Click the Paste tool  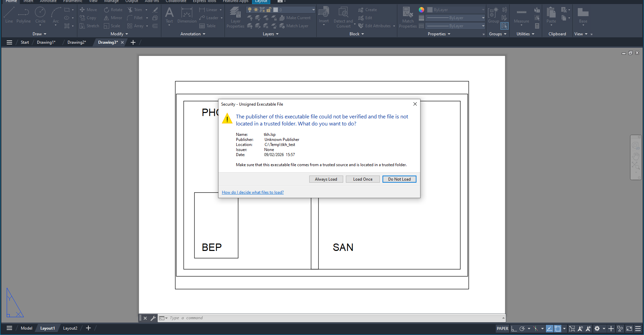(551, 15)
